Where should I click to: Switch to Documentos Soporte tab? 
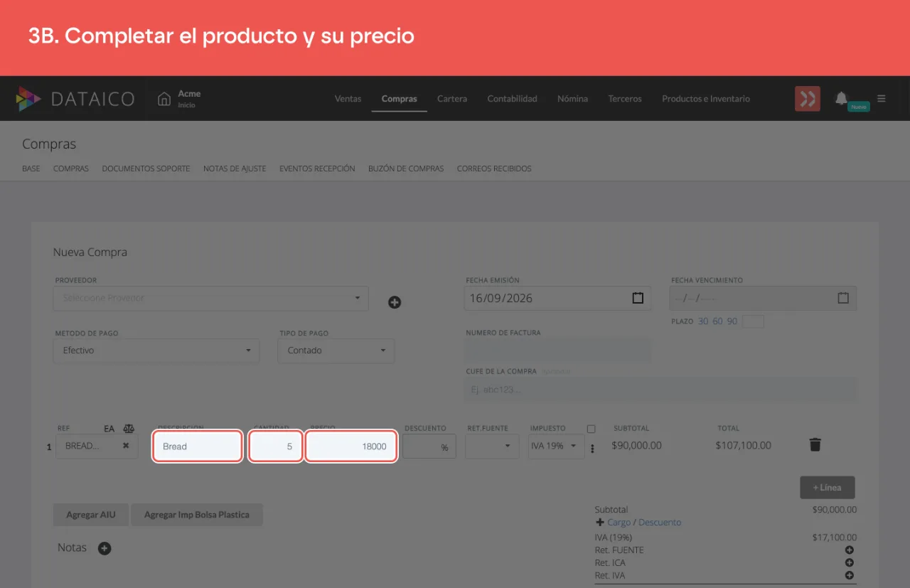pyautogui.click(x=146, y=169)
